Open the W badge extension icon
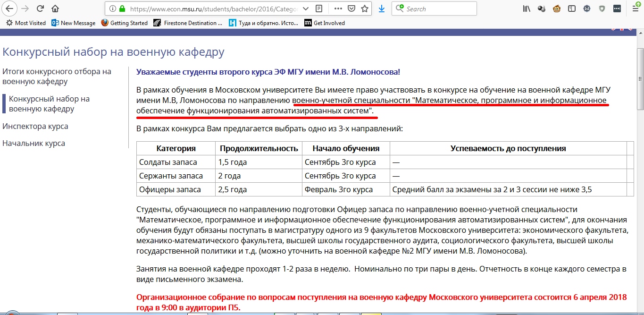Image resolution: width=644 pixels, height=315 pixels. click(x=587, y=9)
